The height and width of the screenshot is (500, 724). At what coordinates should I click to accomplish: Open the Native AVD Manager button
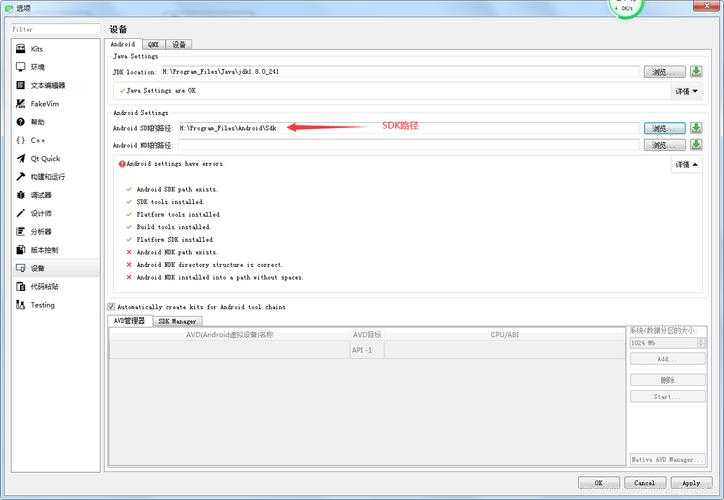[668, 460]
